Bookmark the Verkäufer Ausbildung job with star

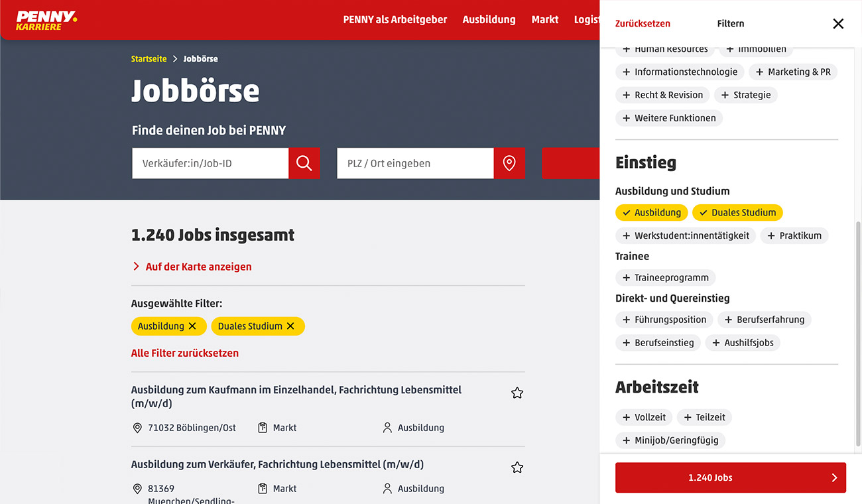(517, 468)
